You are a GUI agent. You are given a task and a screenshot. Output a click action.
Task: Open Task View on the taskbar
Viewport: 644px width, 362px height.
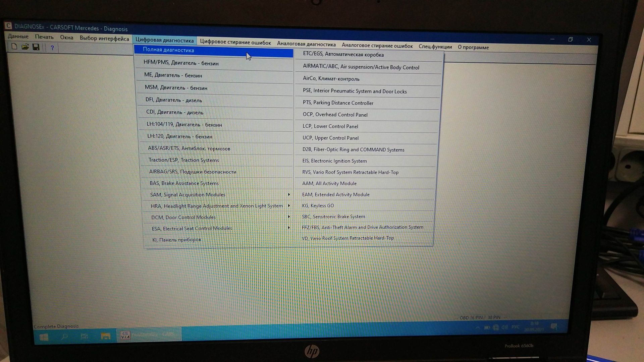coord(85,336)
